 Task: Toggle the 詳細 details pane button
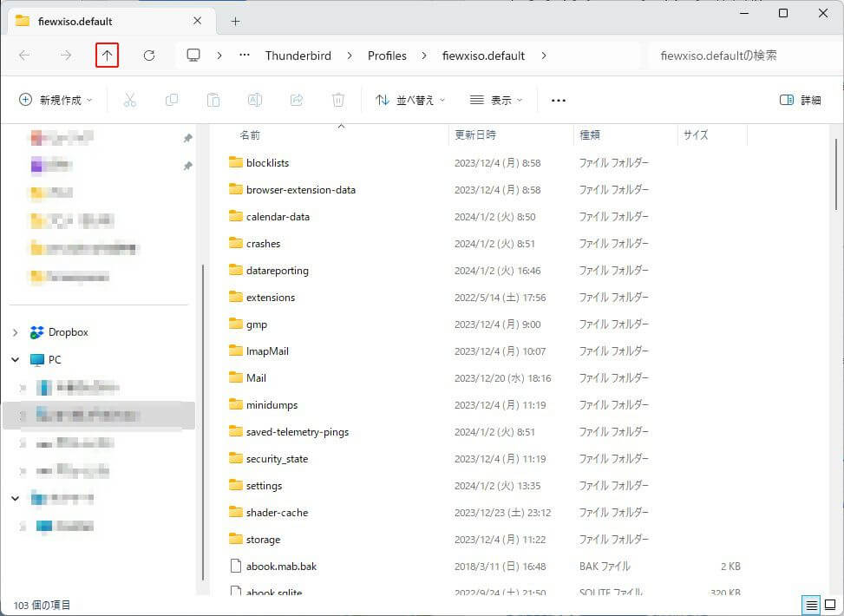[800, 101]
